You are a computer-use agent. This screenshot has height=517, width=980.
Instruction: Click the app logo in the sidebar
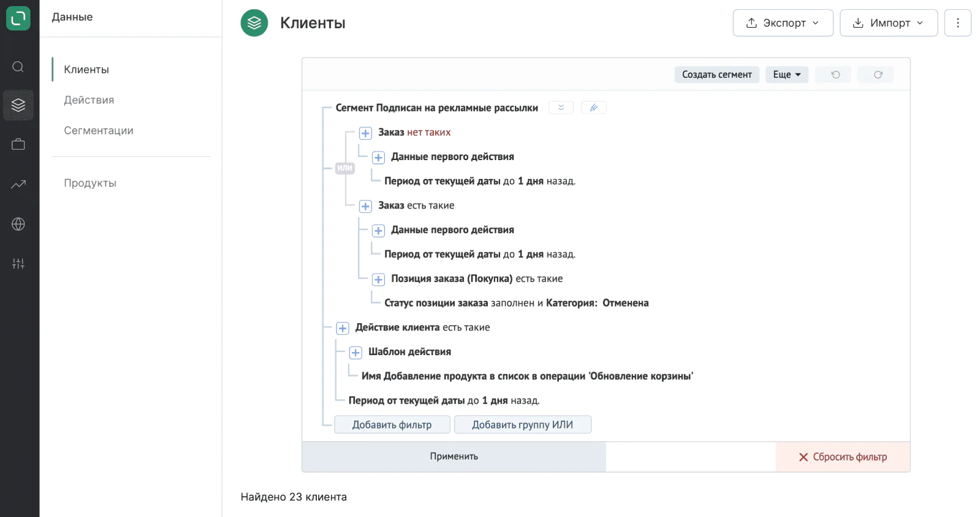(x=18, y=18)
